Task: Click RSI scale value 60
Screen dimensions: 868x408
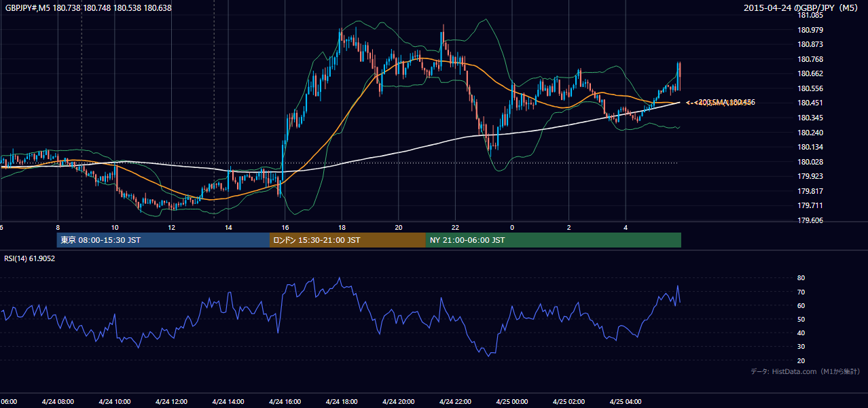Action: (801, 305)
